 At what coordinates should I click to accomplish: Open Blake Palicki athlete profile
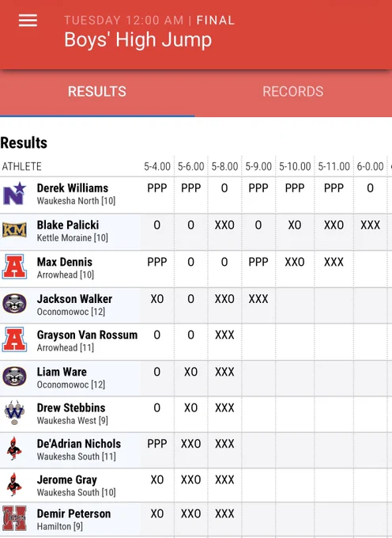pyautogui.click(x=68, y=225)
